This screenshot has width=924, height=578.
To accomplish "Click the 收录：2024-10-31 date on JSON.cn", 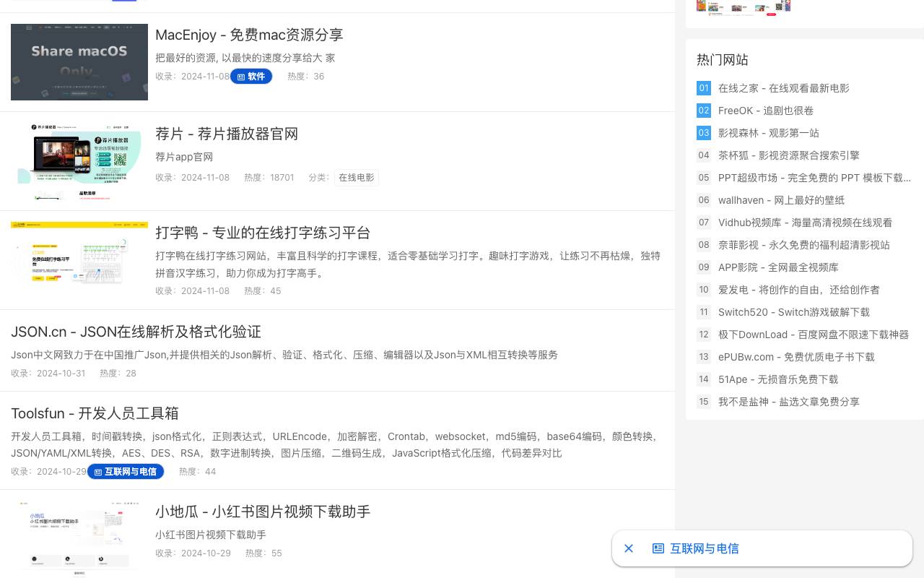I will pyautogui.click(x=48, y=374).
